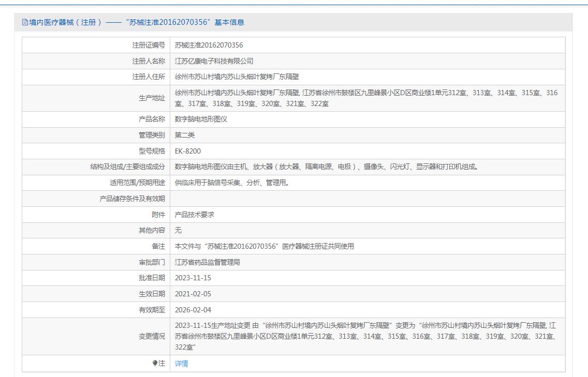Click the 产品技术要求 attachment value

pos(195,215)
